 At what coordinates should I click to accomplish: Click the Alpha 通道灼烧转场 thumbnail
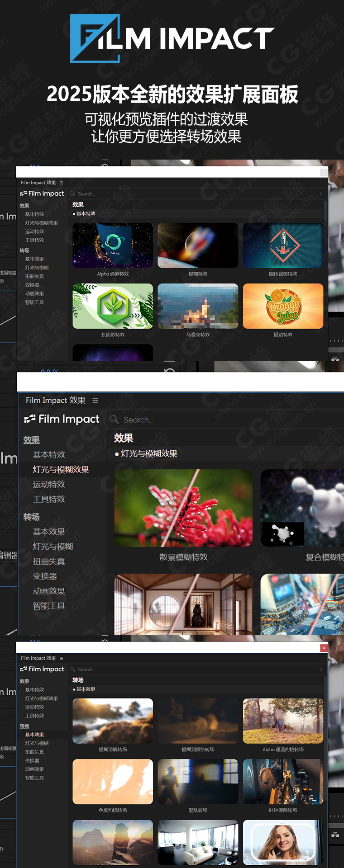click(283, 721)
